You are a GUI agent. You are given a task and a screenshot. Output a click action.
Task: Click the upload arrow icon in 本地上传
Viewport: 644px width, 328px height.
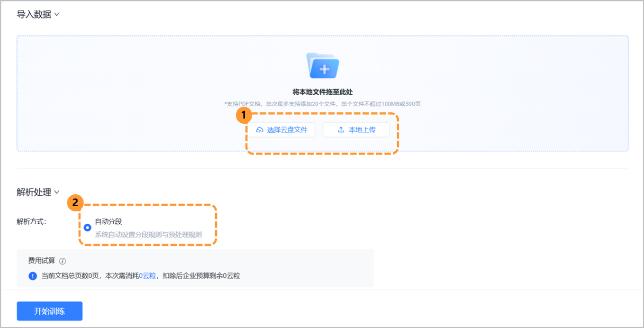coord(341,130)
